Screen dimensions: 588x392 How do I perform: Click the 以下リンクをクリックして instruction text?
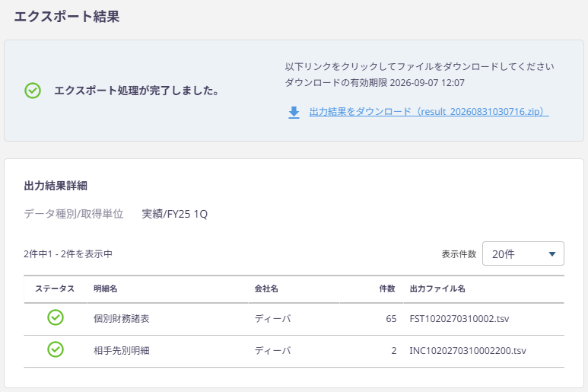click(x=419, y=66)
